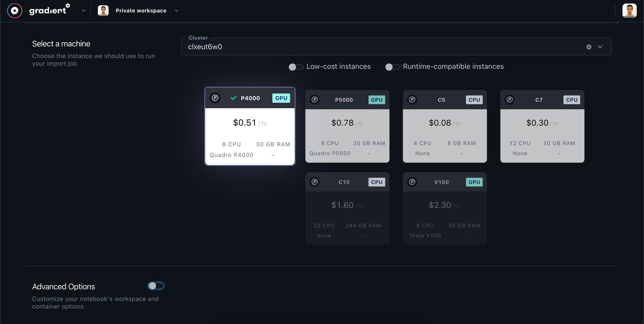The width and height of the screenshot is (644, 324).
Task: Click the Paperspace icon on P5000 card
Action: [x=315, y=100]
